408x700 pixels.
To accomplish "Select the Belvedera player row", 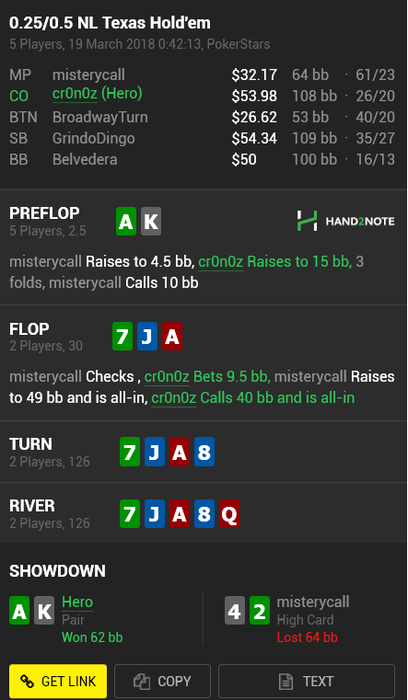I will tap(202, 160).
